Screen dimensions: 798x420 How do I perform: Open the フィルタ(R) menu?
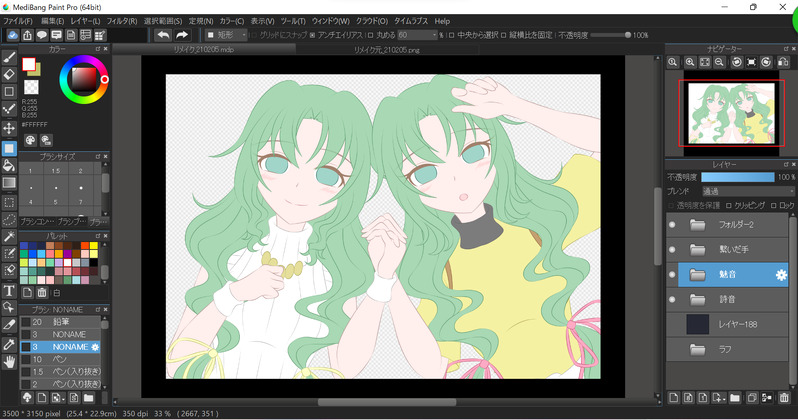122,21
